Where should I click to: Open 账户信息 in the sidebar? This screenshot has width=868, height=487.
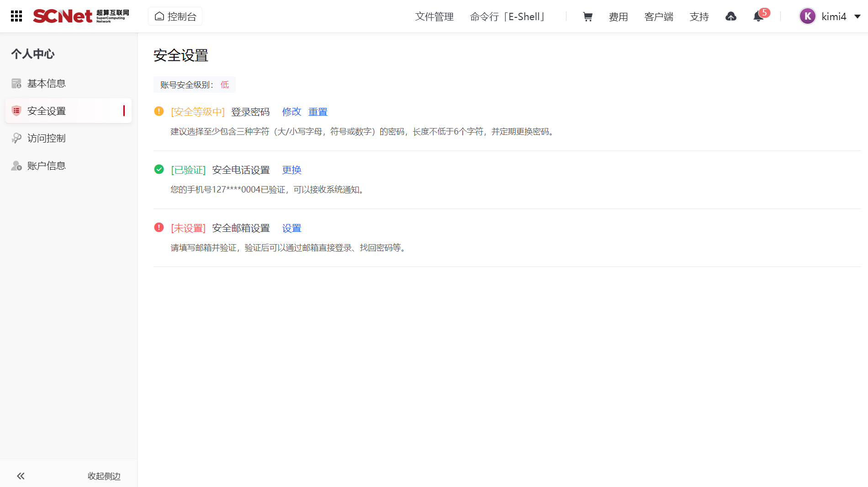46,166
